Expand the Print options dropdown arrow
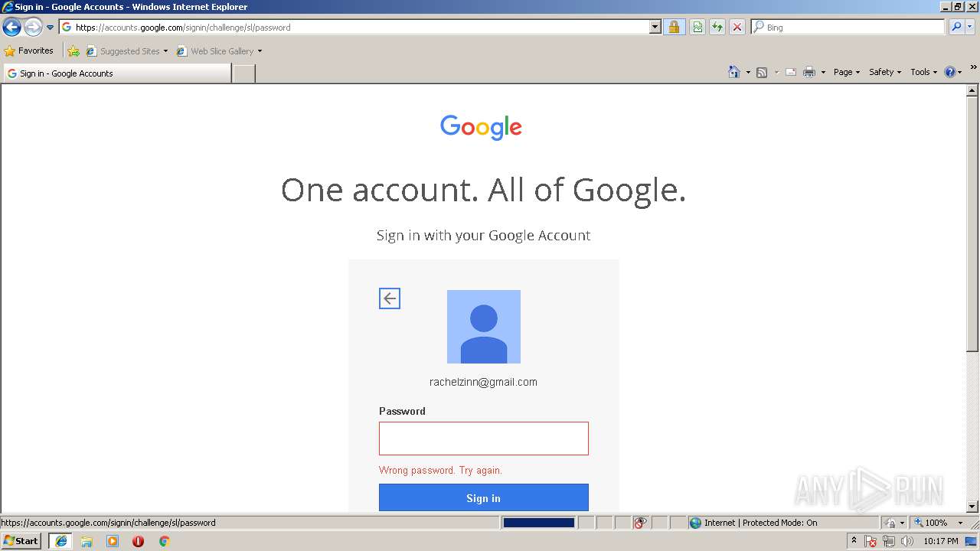The image size is (980, 551). 823,72
